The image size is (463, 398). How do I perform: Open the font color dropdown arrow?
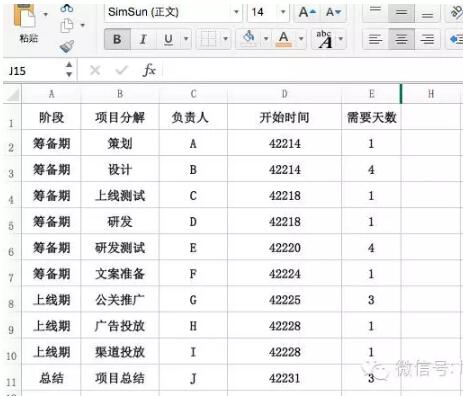301,39
